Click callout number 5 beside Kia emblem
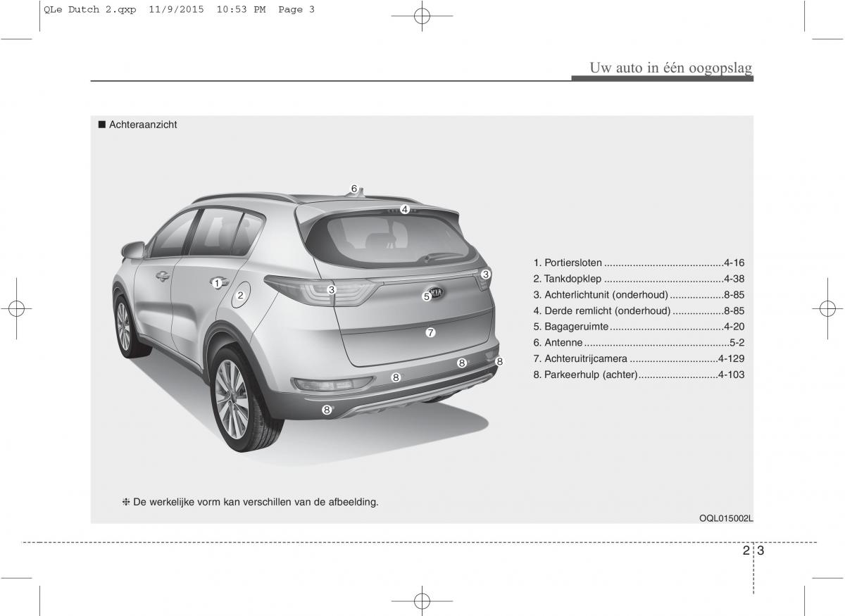The height and width of the screenshot is (616, 845). [x=426, y=297]
